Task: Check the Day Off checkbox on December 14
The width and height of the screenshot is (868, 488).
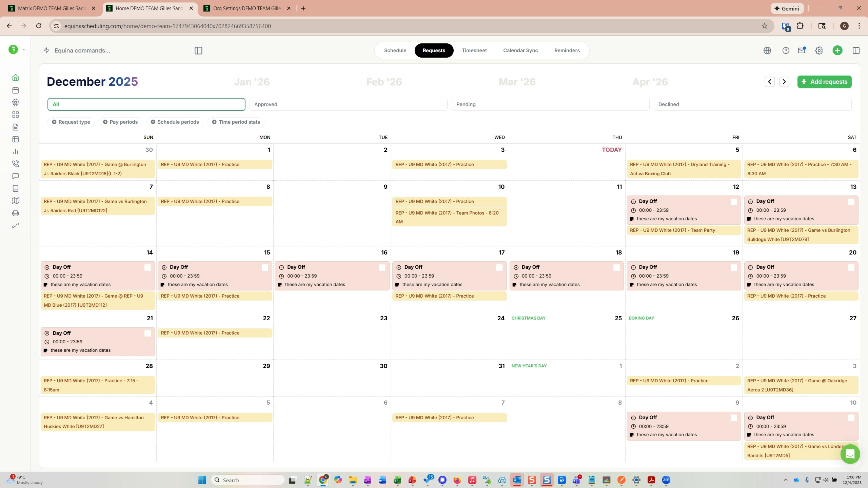Action: [x=147, y=267]
